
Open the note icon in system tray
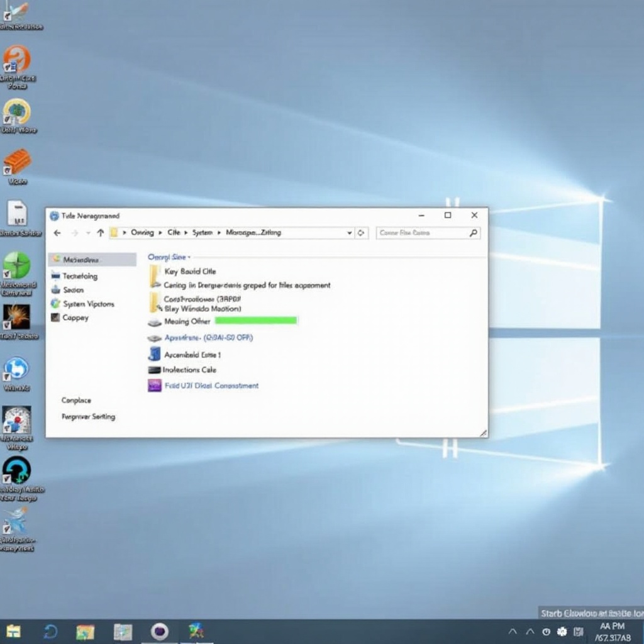[579, 631]
